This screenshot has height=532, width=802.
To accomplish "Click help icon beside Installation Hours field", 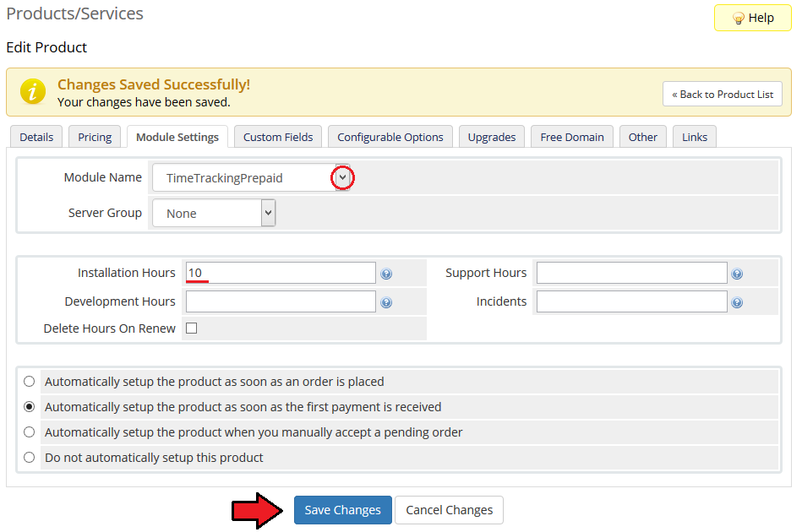I will [x=386, y=274].
